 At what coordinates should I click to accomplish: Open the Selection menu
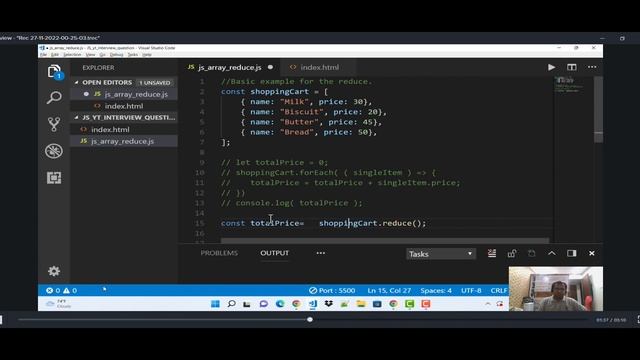pyautogui.click(x=72, y=55)
